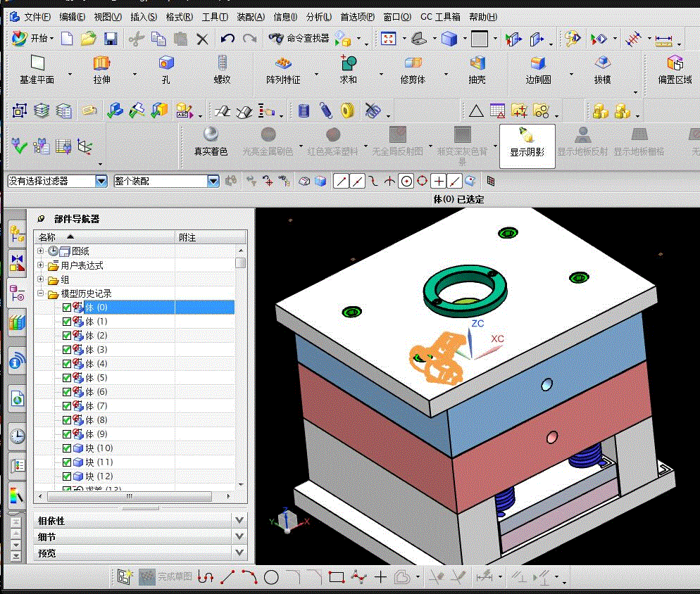Image resolution: width=700 pixels, height=594 pixels.
Task: Click the Copy icon
Action: [x=158, y=39]
